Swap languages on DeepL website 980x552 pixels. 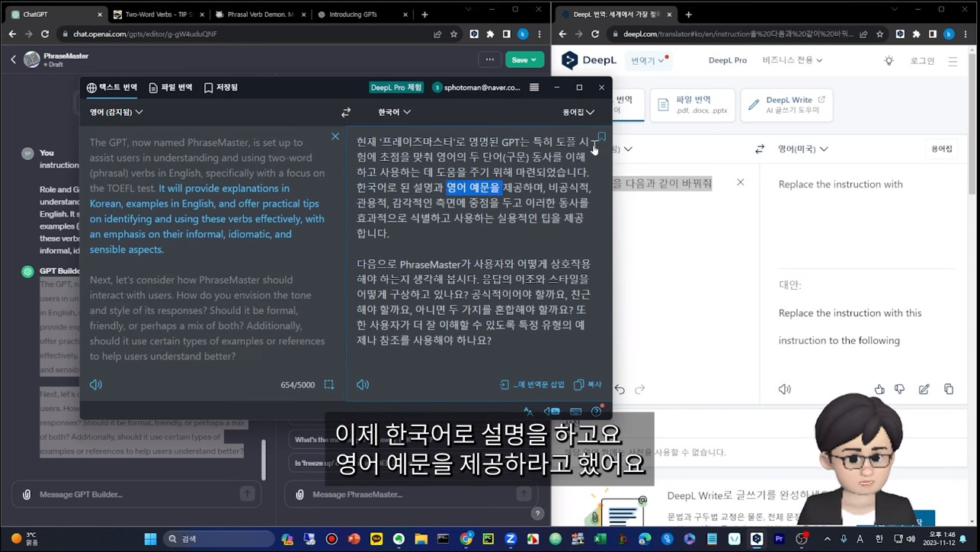point(760,149)
